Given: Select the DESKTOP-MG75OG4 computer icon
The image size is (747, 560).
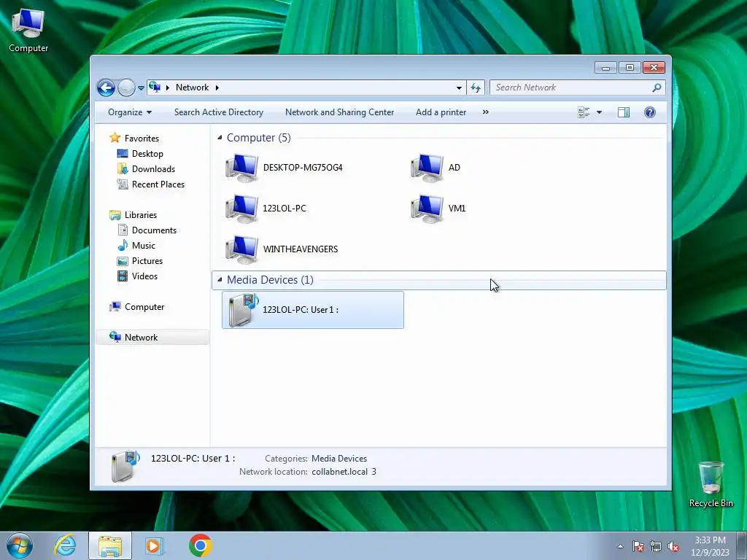Looking at the screenshot, I should pyautogui.click(x=241, y=168).
